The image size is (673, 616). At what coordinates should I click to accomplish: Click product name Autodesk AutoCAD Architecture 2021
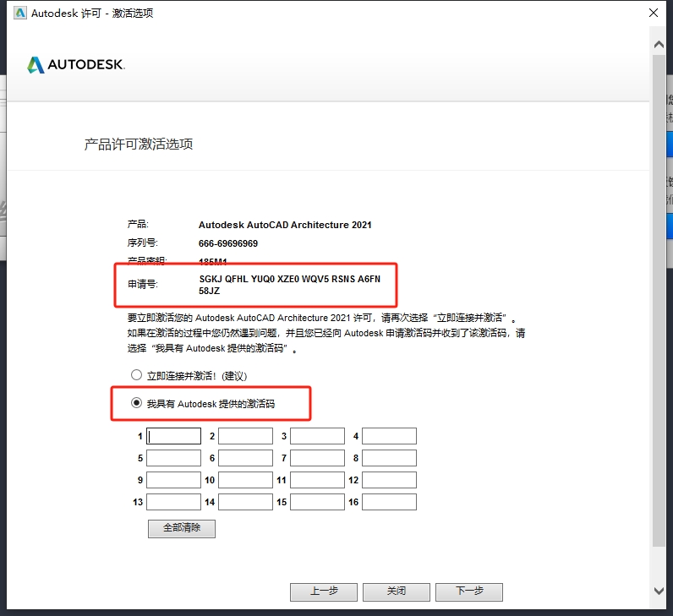click(285, 225)
